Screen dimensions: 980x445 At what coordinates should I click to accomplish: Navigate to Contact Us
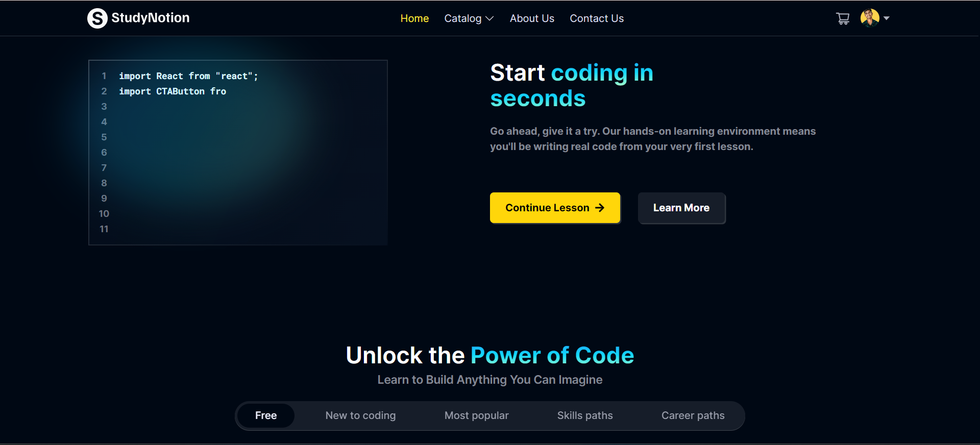tap(596, 18)
